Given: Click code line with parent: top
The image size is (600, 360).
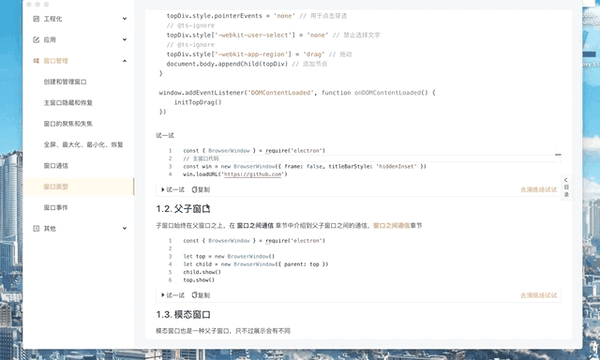Looking at the screenshot, I should click(x=256, y=264).
